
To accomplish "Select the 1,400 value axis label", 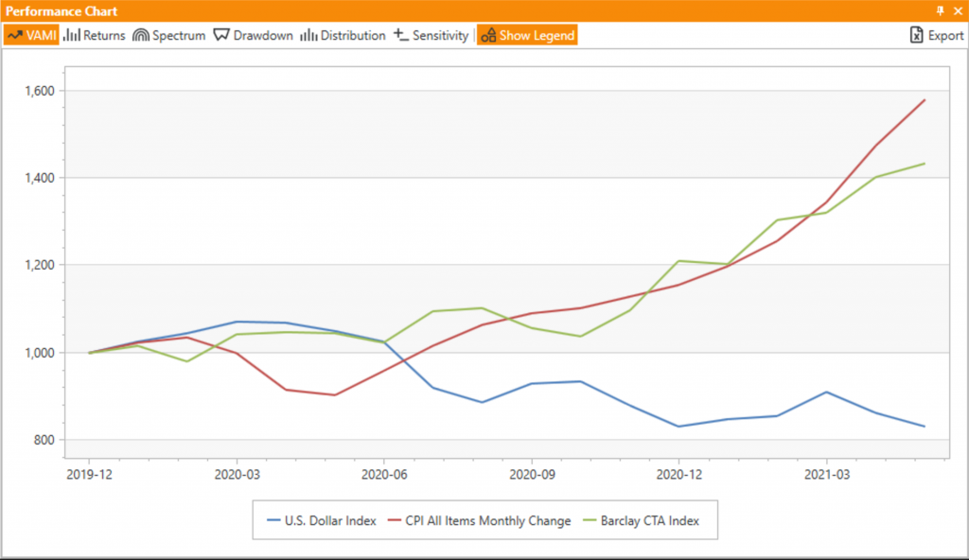I will 37,178.
